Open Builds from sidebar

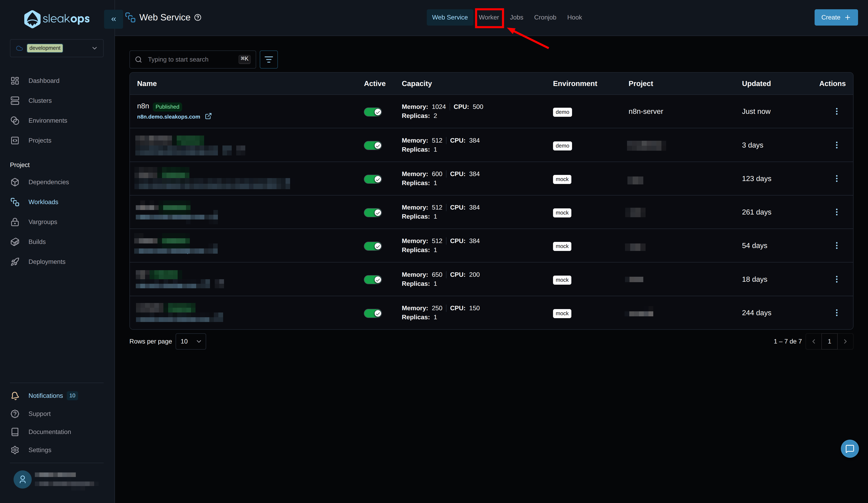37,242
